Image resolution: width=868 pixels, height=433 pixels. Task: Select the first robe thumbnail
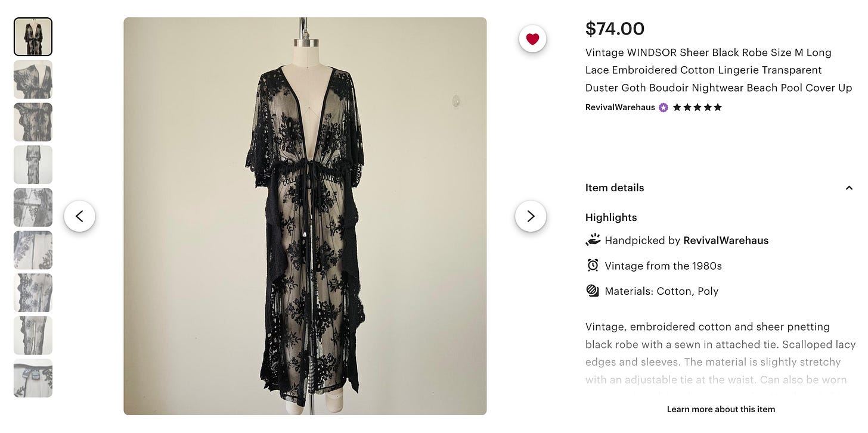tap(33, 37)
